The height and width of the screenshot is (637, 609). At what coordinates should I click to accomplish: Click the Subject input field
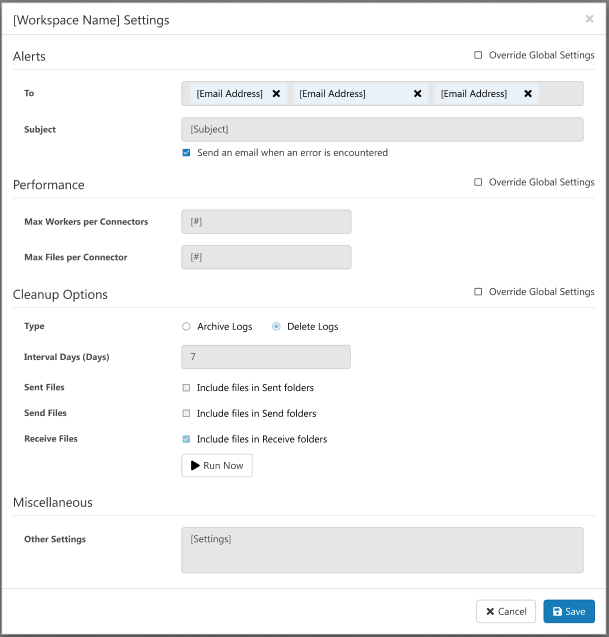(382, 130)
